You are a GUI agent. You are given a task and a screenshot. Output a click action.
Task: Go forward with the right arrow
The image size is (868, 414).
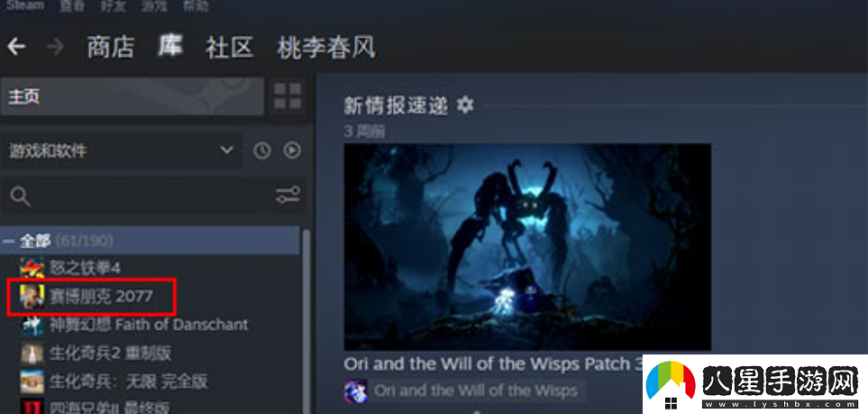pyautogui.click(x=55, y=47)
